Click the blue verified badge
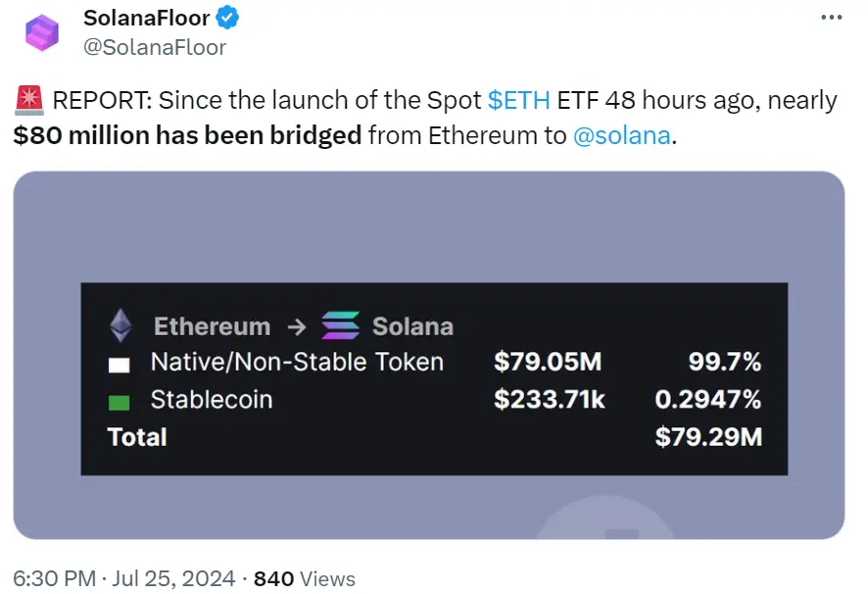The height and width of the screenshot is (594, 868). click(225, 16)
